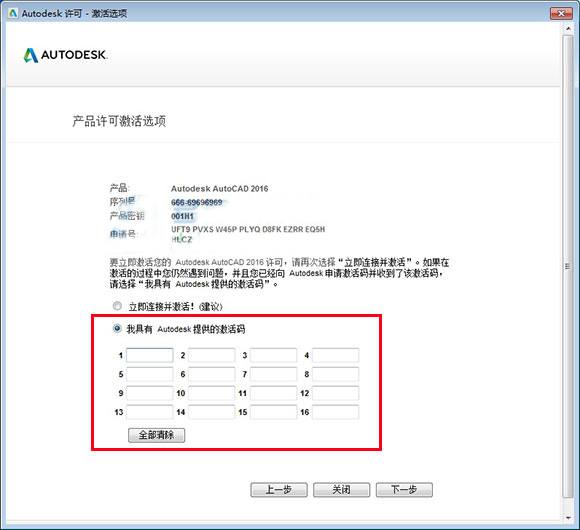The image size is (580, 530).
Task: Click the heading 产品许可激活选项
Action: [119, 121]
